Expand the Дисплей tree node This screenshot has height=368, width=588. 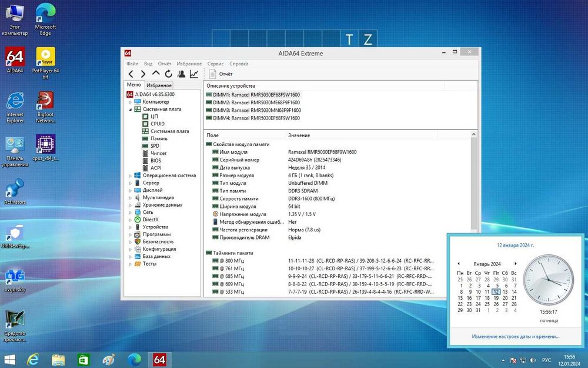point(131,190)
